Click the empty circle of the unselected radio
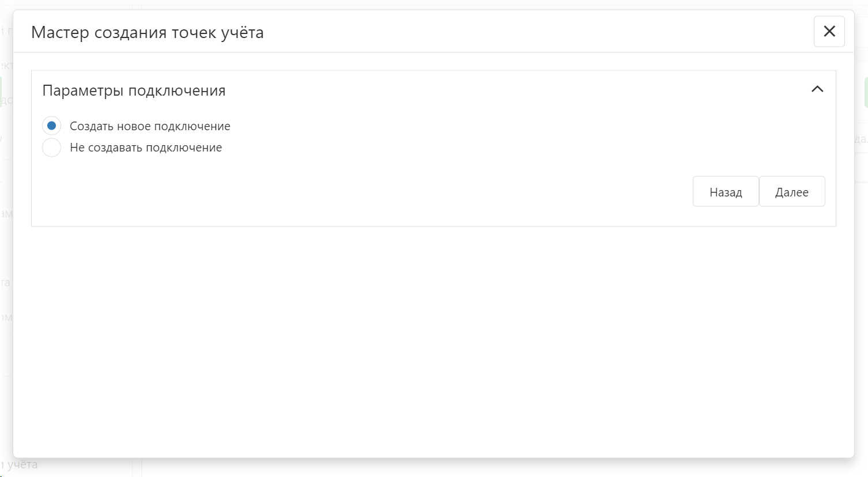 pyautogui.click(x=52, y=147)
